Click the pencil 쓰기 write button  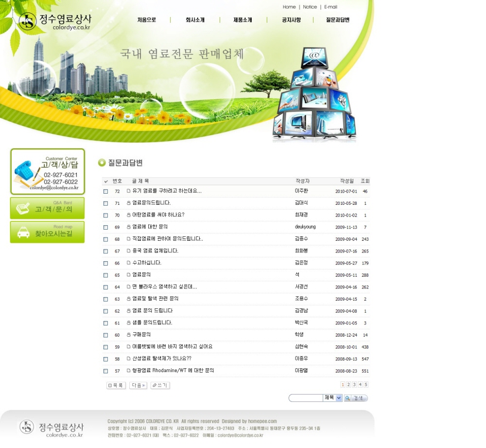click(x=160, y=385)
